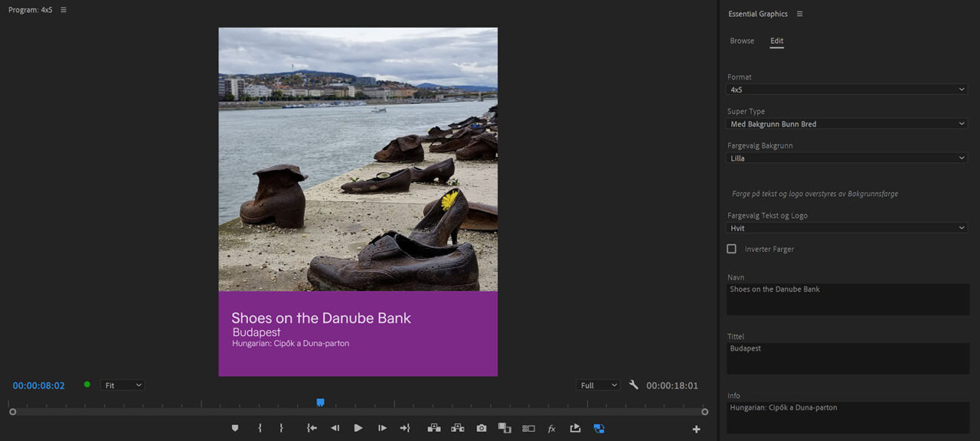Screen dimensions: 980x441
Task: Click the Export Frame camera icon
Action: [x=481, y=428]
